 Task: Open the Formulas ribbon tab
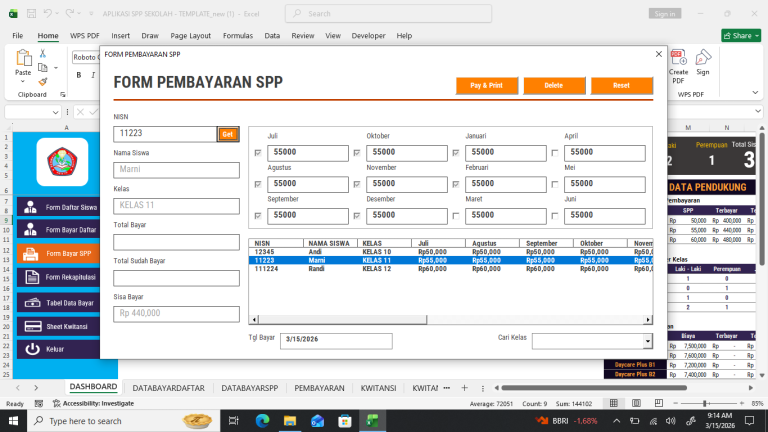click(x=237, y=35)
